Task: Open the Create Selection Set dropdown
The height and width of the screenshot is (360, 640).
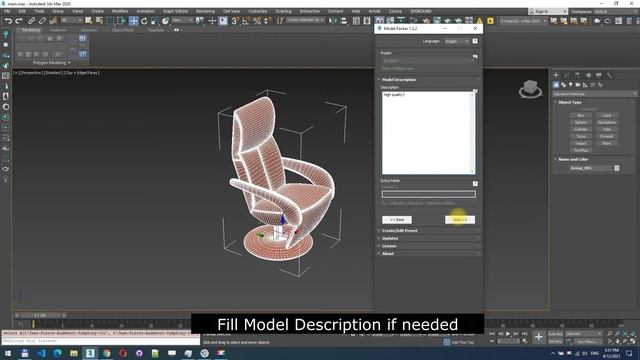Action: [x=305, y=20]
